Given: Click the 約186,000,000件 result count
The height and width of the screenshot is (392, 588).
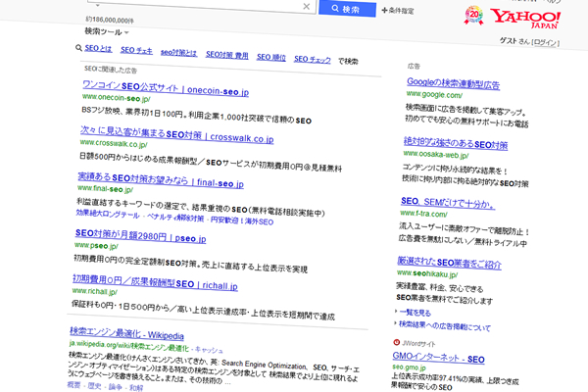Looking at the screenshot, I should (x=110, y=20).
